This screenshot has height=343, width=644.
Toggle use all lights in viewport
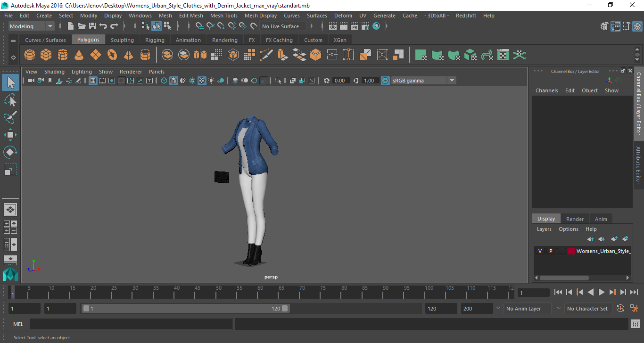point(211,81)
